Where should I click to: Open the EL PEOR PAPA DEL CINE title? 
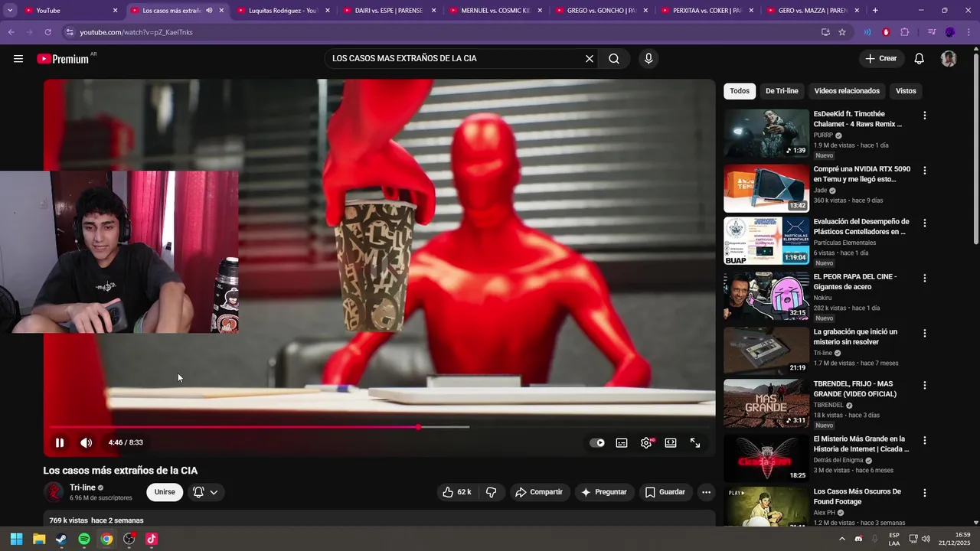(x=855, y=282)
